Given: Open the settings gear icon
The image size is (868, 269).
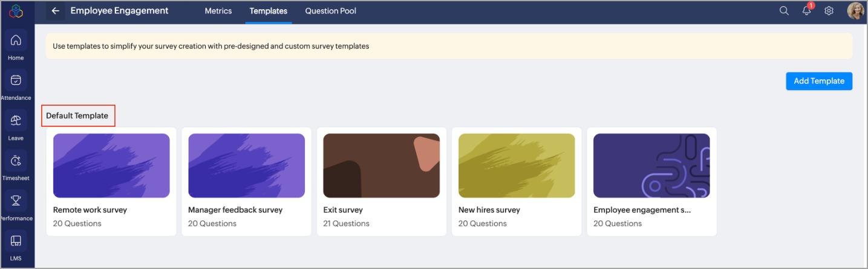Looking at the screenshot, I should pyautogui.click(x=829, y=11).
